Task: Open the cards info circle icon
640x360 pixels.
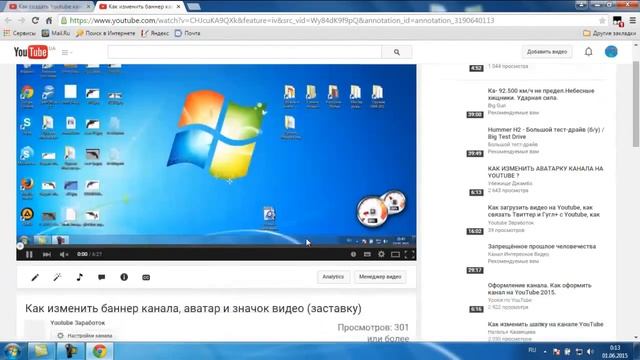Action: 124,277
